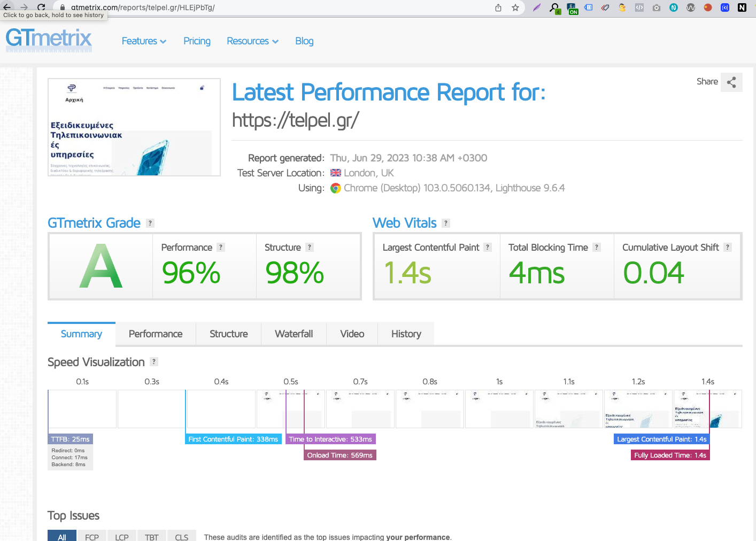
Task: Open the blue capture frame extension
Action: 725,7
